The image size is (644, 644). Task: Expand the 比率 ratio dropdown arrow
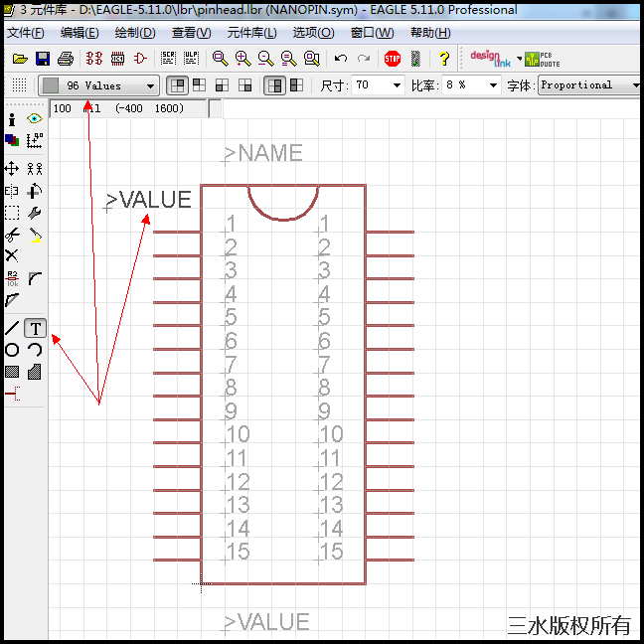(493, 85)
